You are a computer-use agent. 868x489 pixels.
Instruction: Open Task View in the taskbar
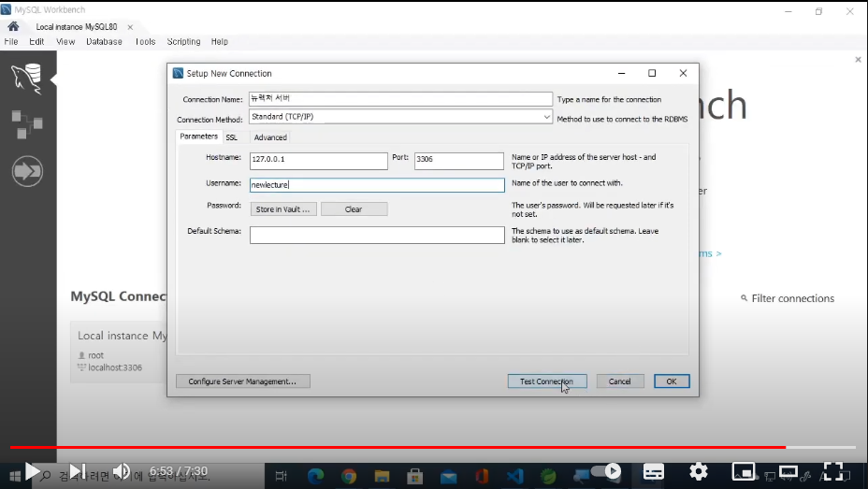pos(282,476)
